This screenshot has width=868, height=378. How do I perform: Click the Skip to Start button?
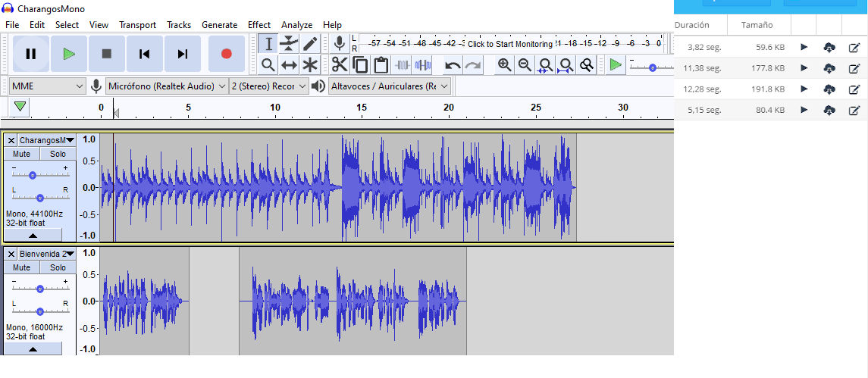click(144, 54)
